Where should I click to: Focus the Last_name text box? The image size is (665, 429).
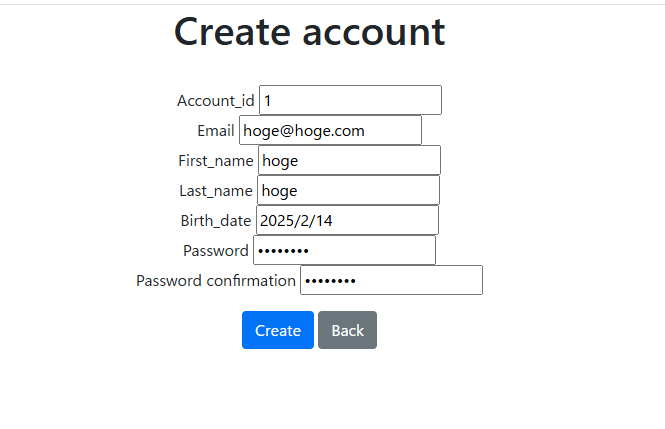click(x=349, y=190)
